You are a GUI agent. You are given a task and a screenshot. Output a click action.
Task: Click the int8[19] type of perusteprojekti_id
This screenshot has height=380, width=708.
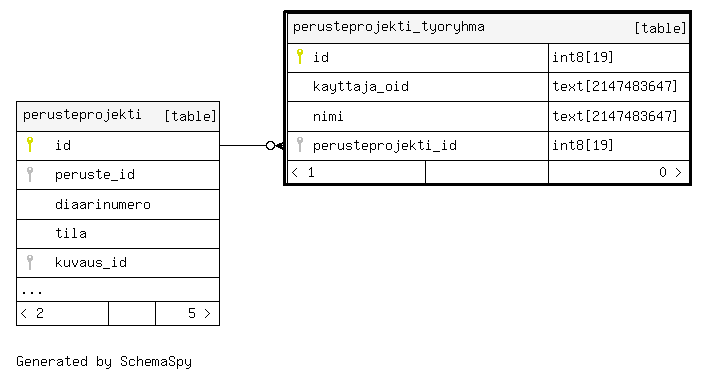(583, 145)
